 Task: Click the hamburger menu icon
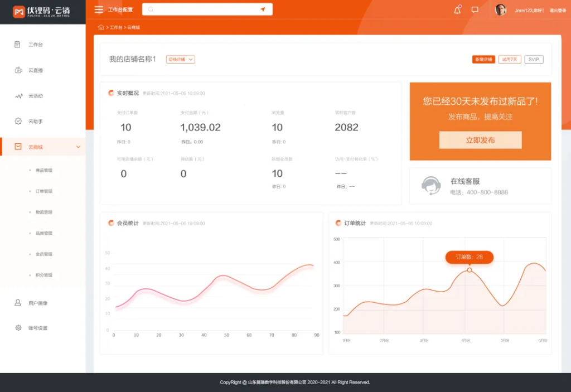[99, 9]
